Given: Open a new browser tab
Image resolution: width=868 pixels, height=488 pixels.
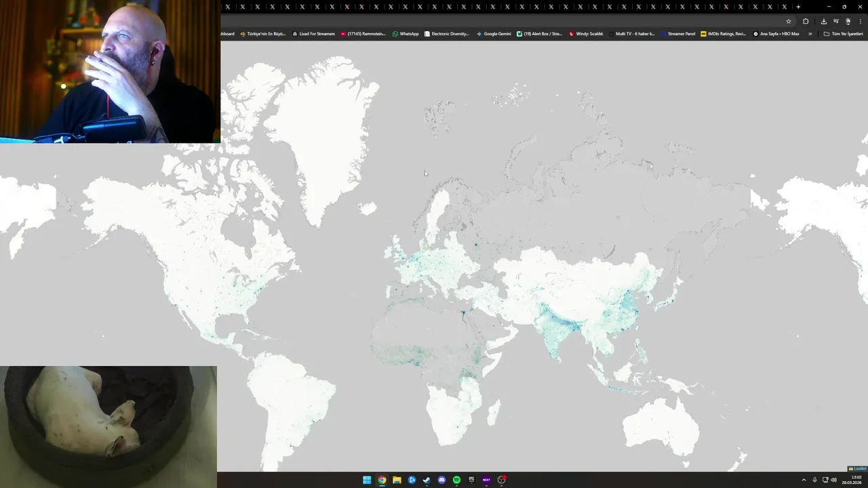Looking at the screenshot, I should (x=798, y=7).
